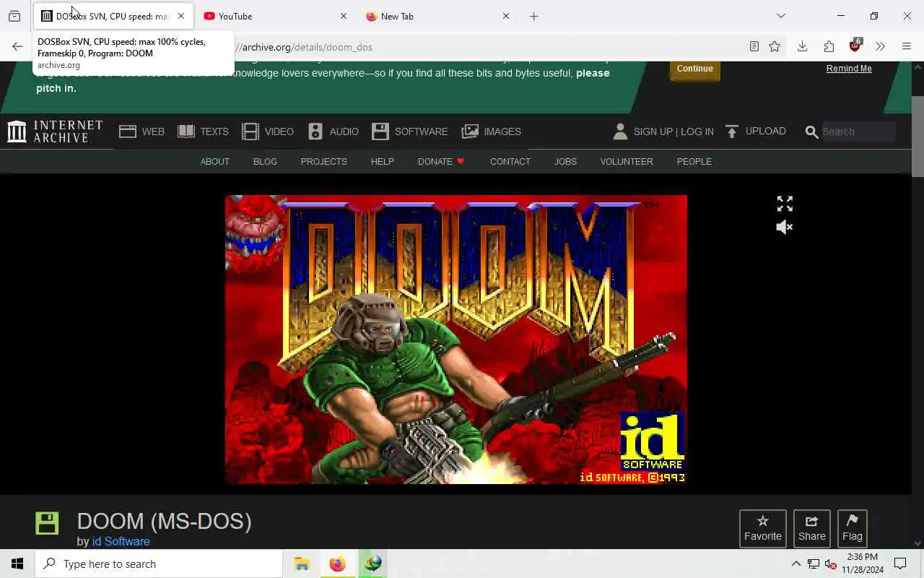The width and height of the screenshot is (924, 578).
Task: Close the New Tab tab
Action: click(x=506, y=16)
